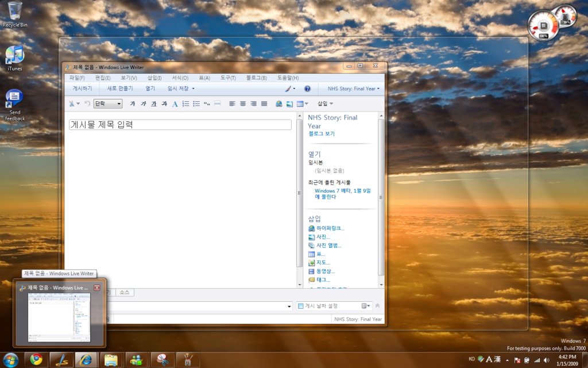The width and height of the screenshot is (588, 368).
Task: Click the insert picture toolbar icon
Action: 289,104
